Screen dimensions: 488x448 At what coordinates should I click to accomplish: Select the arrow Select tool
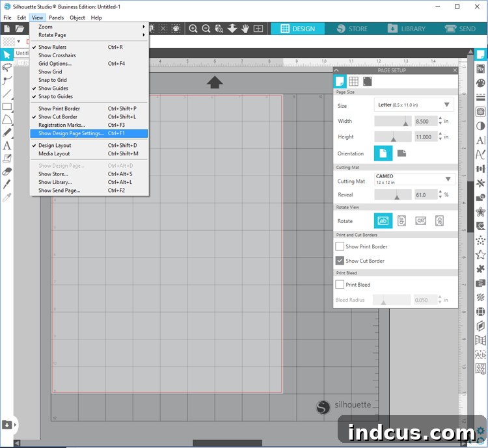pyautogui.click(x=7, y=55)
